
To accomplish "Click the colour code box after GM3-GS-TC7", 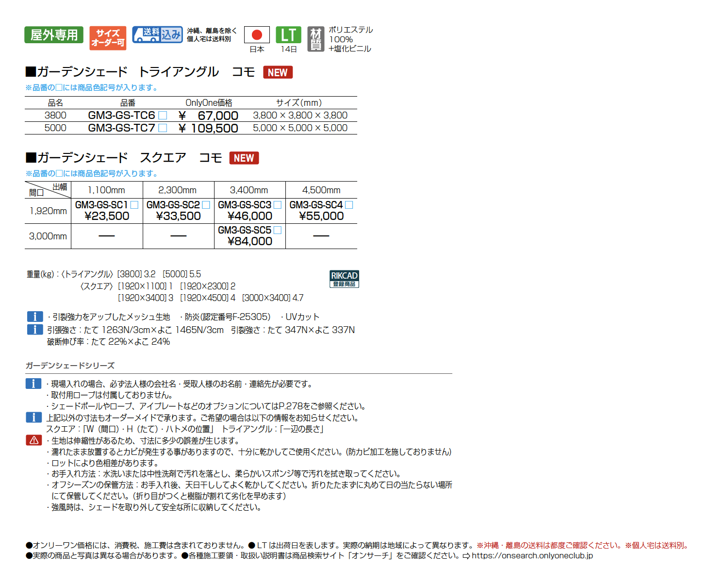I will point(163,128).
